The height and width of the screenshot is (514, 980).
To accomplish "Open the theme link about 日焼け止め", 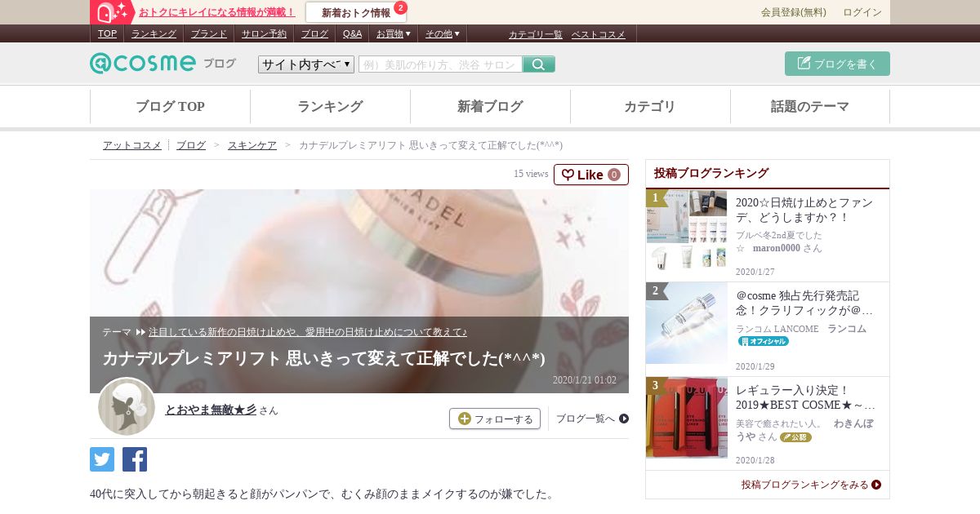I will pos(308,332).
